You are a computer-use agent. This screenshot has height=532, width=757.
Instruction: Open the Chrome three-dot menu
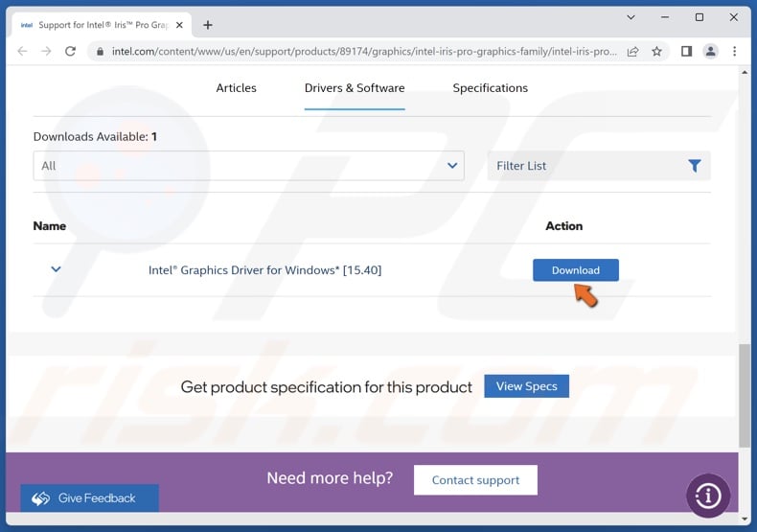[734, 51]
